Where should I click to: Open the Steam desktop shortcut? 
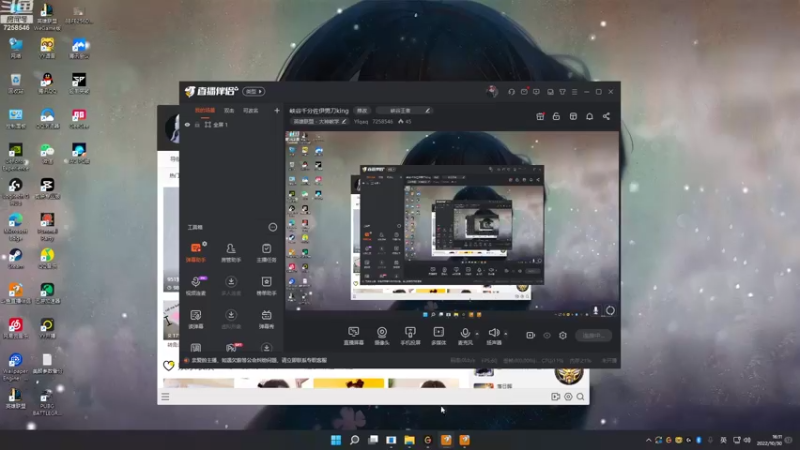tap(15, 258)
